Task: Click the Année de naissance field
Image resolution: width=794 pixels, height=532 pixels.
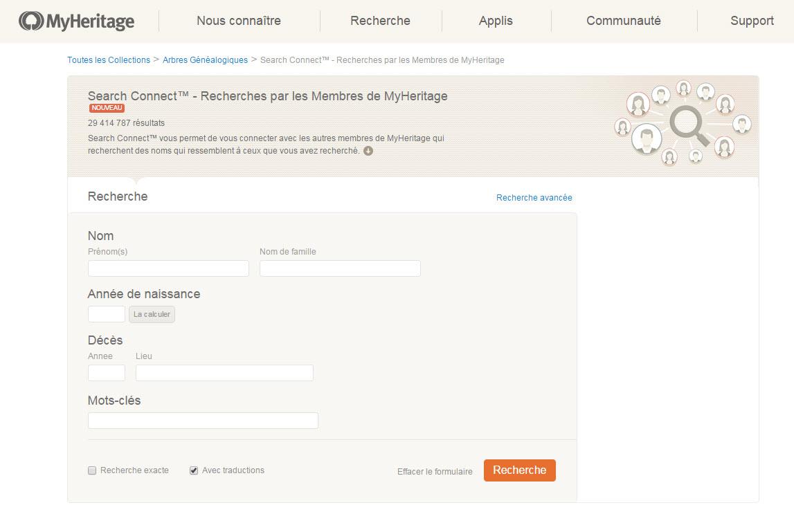Action: (107, 314)
